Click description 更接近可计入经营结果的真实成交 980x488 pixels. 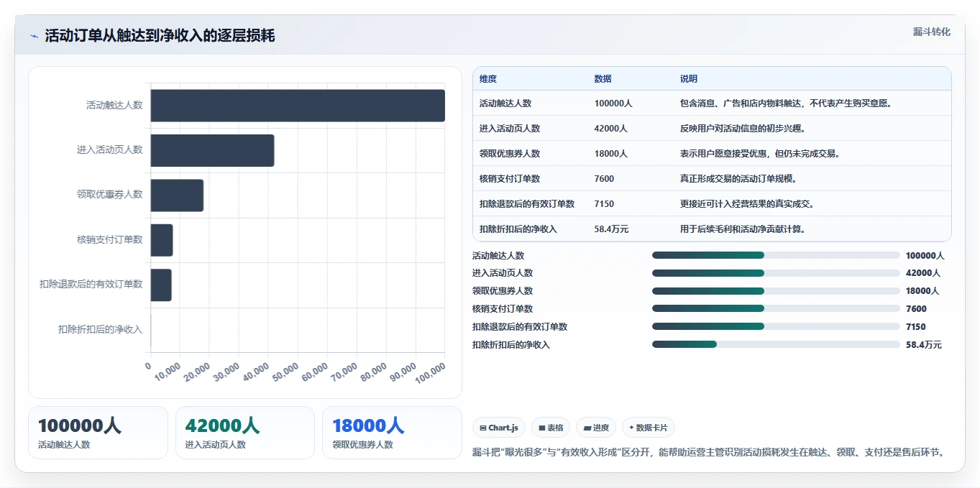click(747, 203)
